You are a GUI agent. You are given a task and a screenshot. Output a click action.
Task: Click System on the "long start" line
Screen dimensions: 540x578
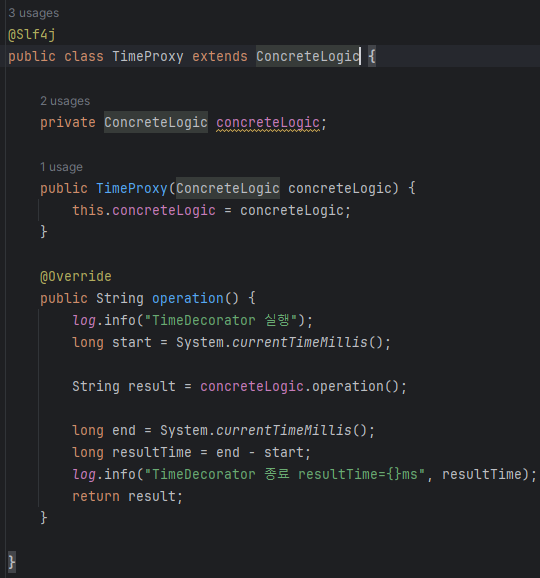coord(200,342)
